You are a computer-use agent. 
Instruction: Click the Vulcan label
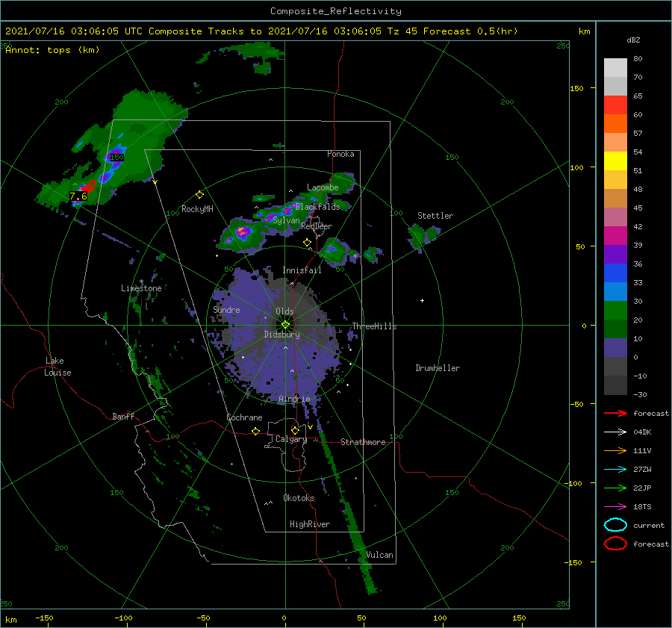click(x=379, y=555)
